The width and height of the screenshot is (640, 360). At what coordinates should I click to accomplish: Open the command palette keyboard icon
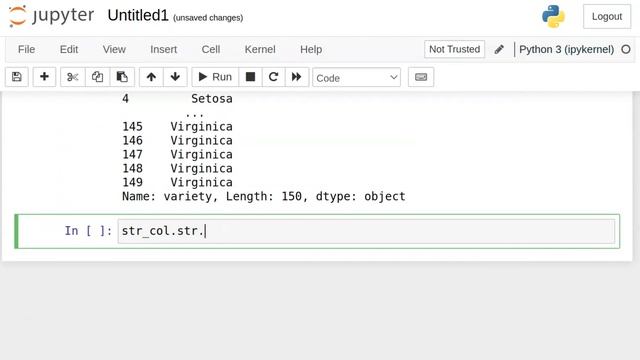(x=421, y=77)
